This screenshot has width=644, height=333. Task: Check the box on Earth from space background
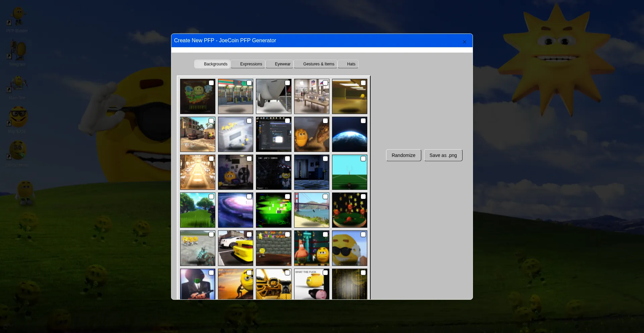coord(363,121)
